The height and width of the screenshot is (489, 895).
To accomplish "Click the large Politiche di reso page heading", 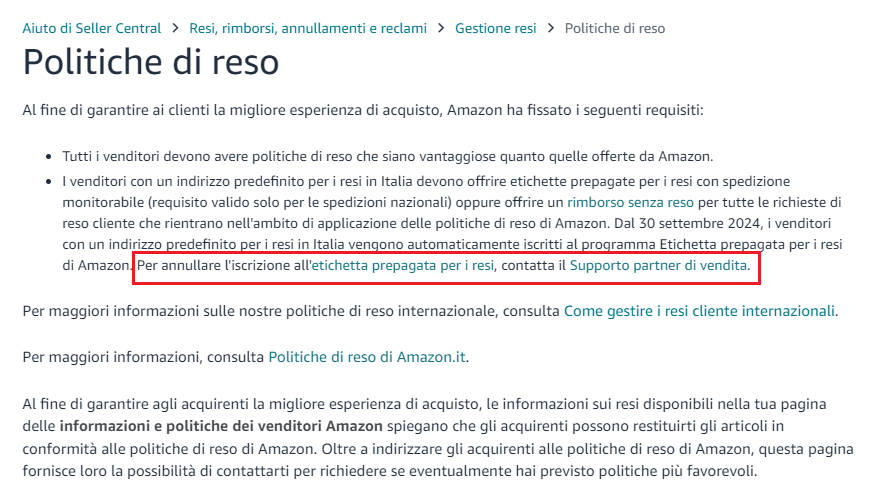I will pos(151,62).
